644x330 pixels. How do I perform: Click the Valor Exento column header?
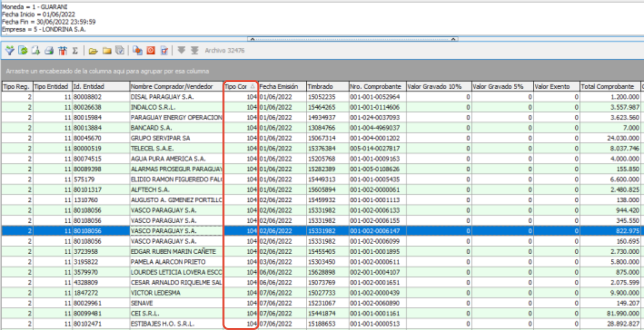pyautogui.click(x=557, y=86)
